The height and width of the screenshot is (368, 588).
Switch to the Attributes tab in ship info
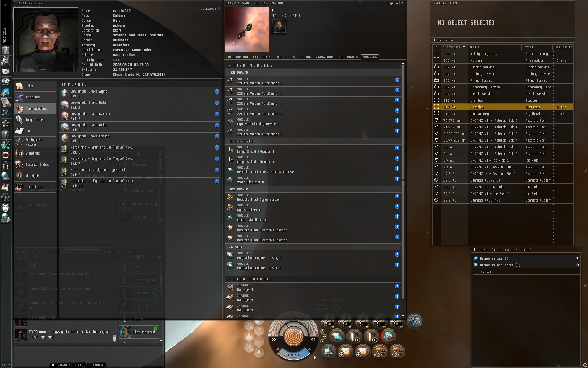click(262, 57)
